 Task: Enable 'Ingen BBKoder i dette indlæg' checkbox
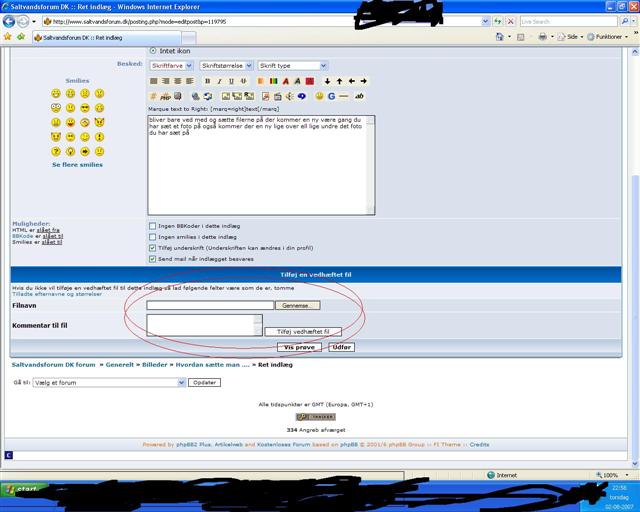[x=152, y=226]
